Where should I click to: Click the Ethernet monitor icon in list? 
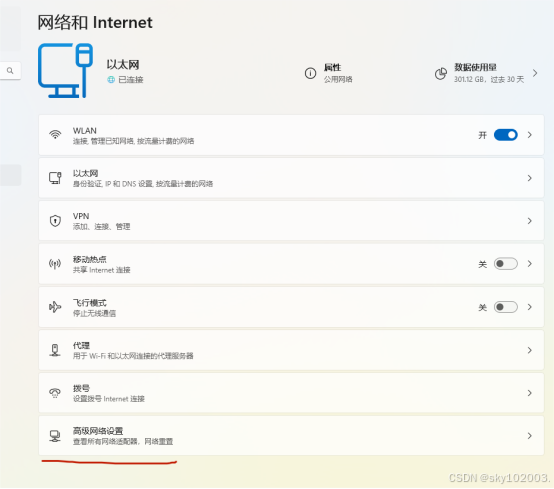coord(55,178)
